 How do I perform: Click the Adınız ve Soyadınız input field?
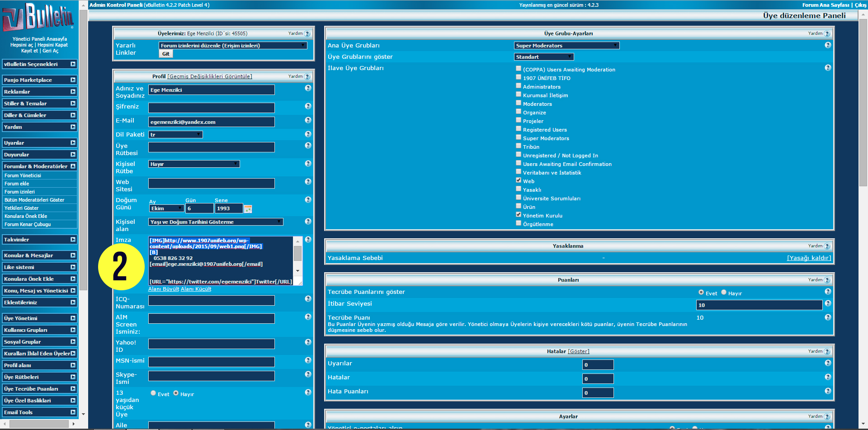click(211, 90)
